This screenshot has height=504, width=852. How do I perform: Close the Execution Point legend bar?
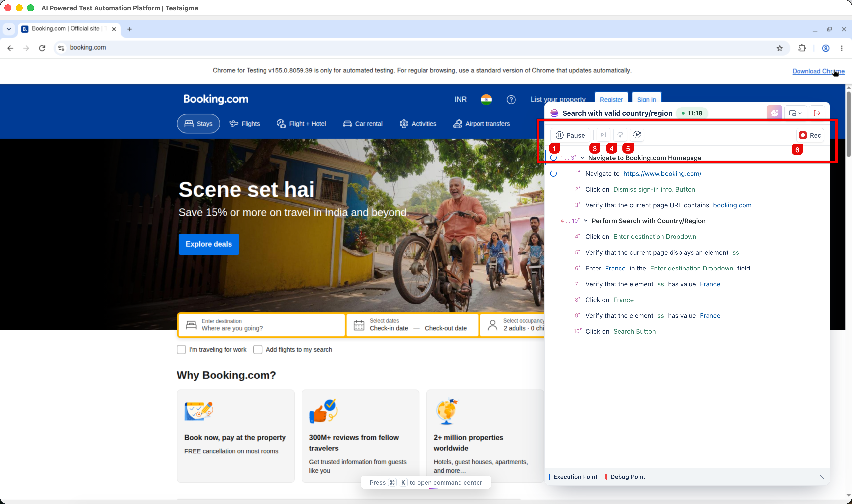coord(822,476)
